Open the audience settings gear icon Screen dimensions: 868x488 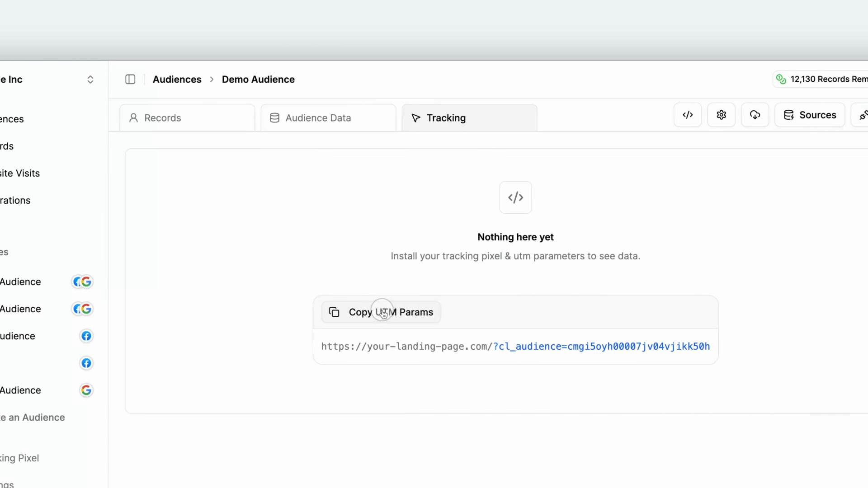(721, 115)
